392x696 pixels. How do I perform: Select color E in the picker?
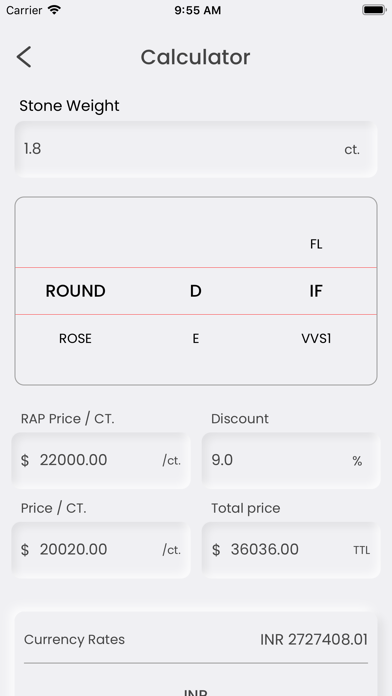(x=195, y=339)
